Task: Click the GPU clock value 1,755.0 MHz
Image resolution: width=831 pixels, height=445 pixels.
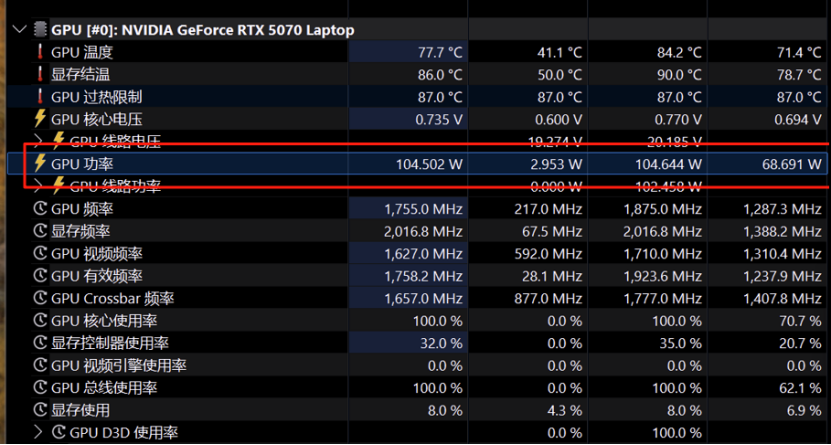Action: pos(424,209)
